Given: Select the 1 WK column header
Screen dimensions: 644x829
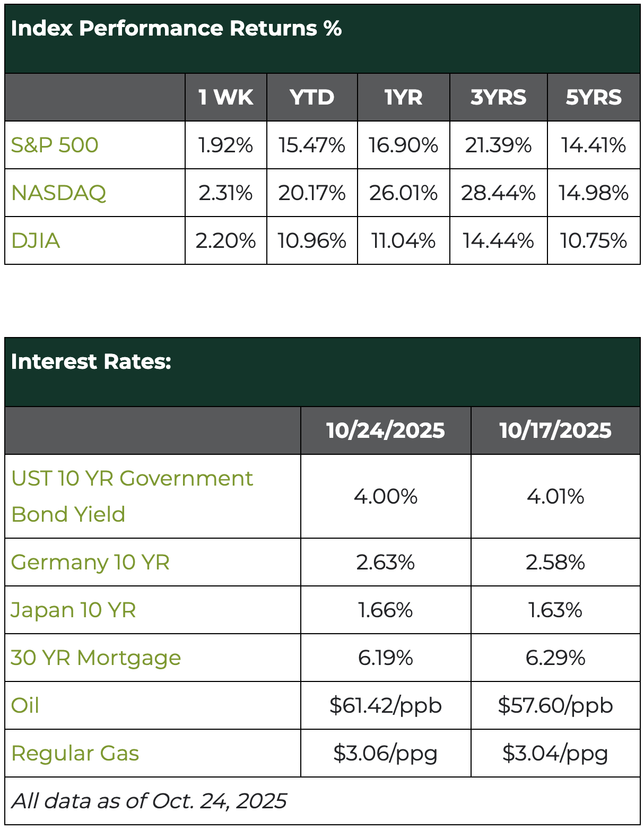Looking at the screenshot, I should [x=226, y=98].
